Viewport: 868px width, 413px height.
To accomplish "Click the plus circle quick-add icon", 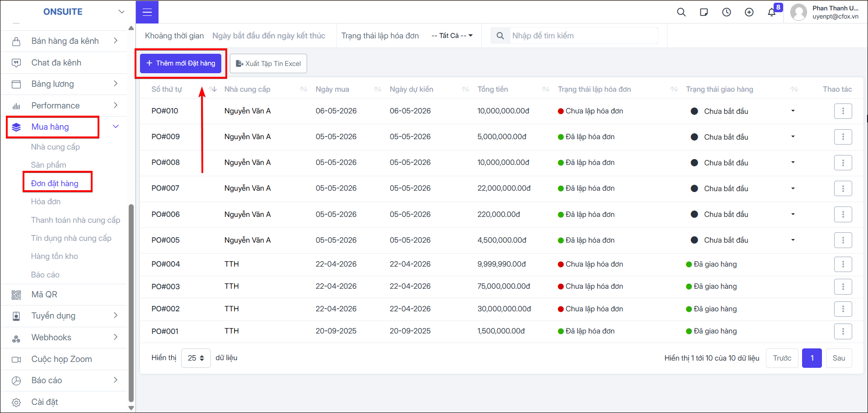I will [749, 12].
